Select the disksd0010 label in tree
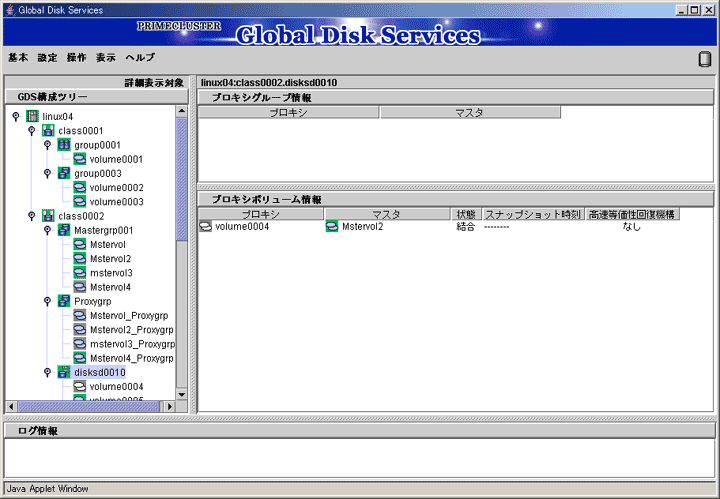Viewport: 720px width, 499px height. [x=99, y=373]
